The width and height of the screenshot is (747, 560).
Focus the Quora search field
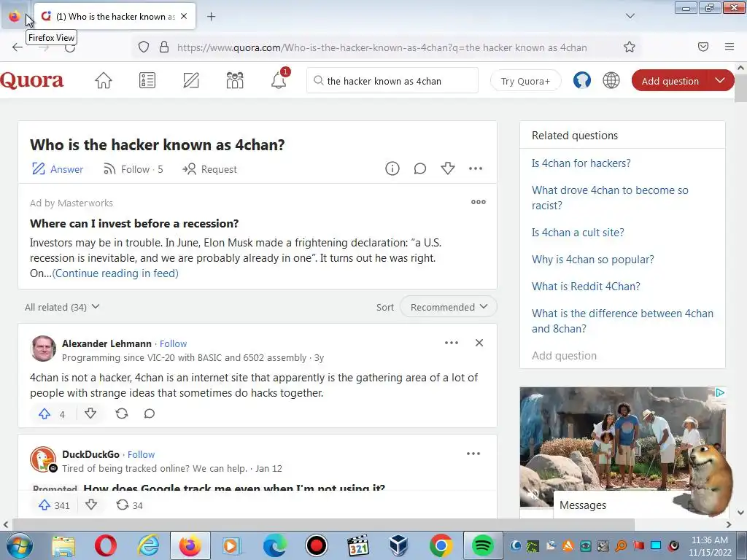(392, 81)
